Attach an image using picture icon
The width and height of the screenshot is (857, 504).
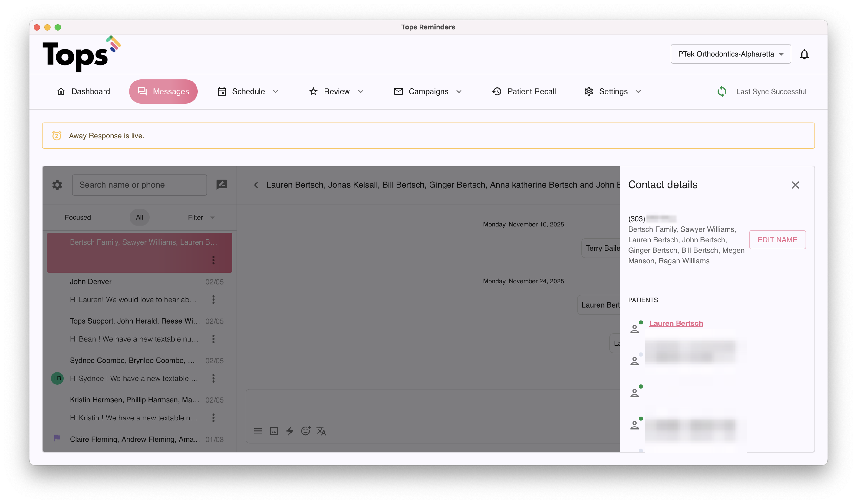274,431
